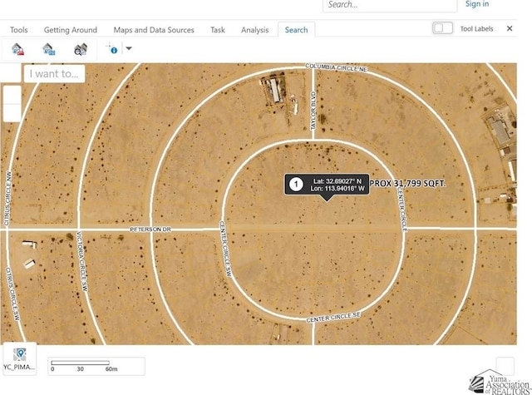The height and width of the screenshot is (395, 532).
Task: Click the coordinate marker number 1 badge
Action: 296,185
